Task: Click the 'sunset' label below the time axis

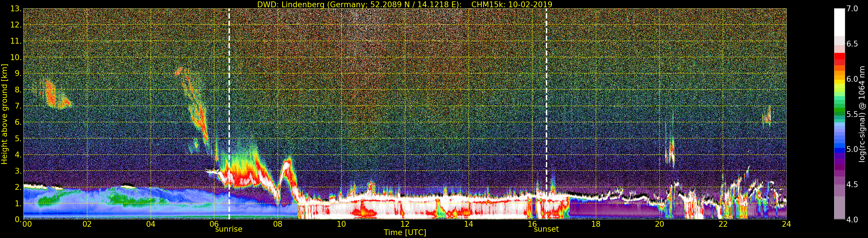Action: (x=546, y=229)
